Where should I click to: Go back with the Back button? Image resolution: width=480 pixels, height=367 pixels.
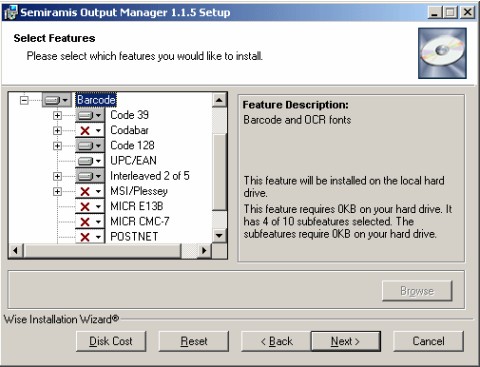pos(276,341)
